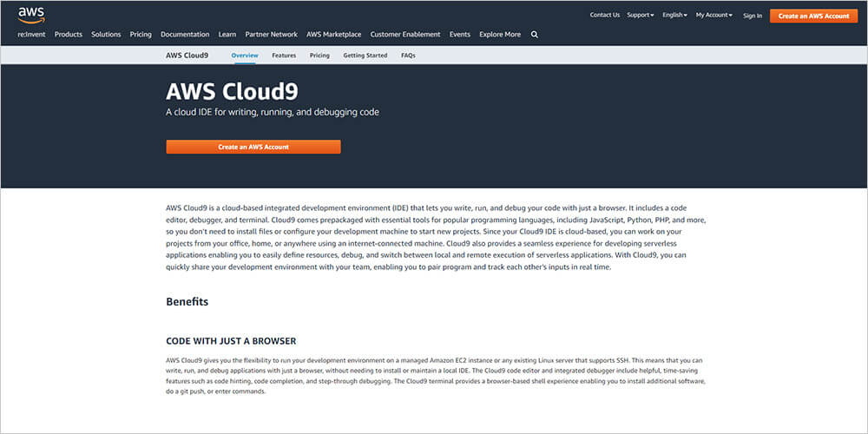Expand the My Account dropdown

point(714,15)
